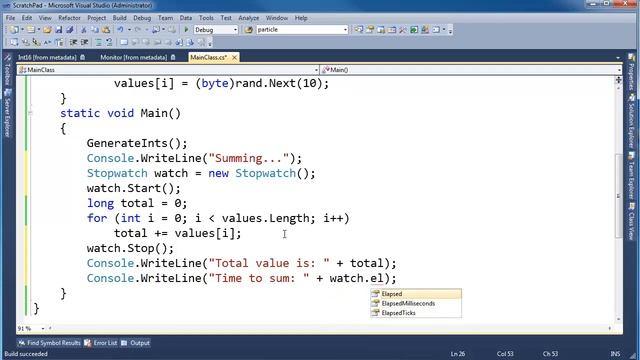Close the MainClass.cs tab

tap(234, 58)
